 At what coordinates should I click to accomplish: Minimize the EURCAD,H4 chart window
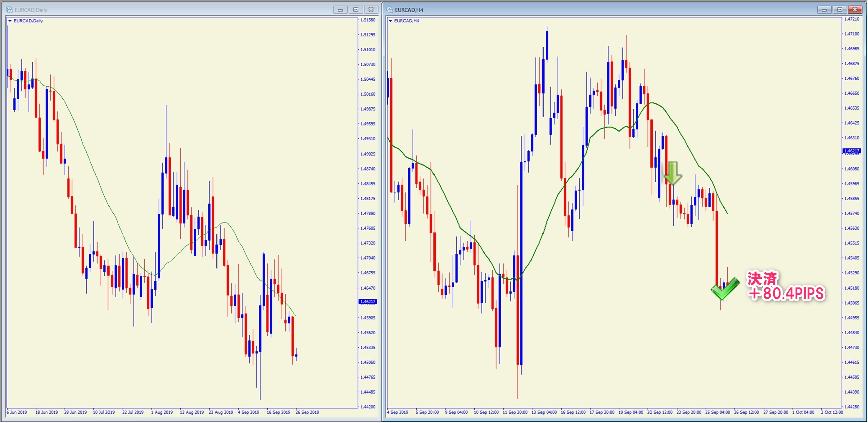pos(824,10)
